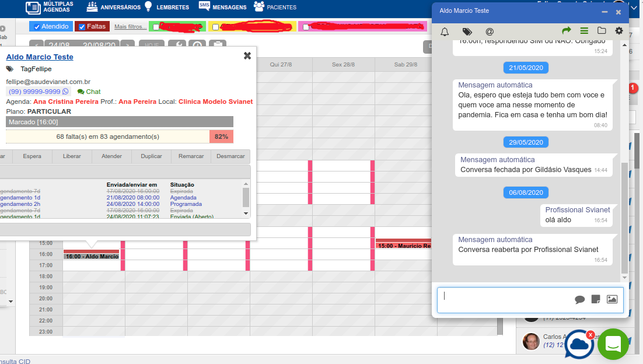Toggle the green filter checkbox
643x364 pixels.
[x=156, y=27]
